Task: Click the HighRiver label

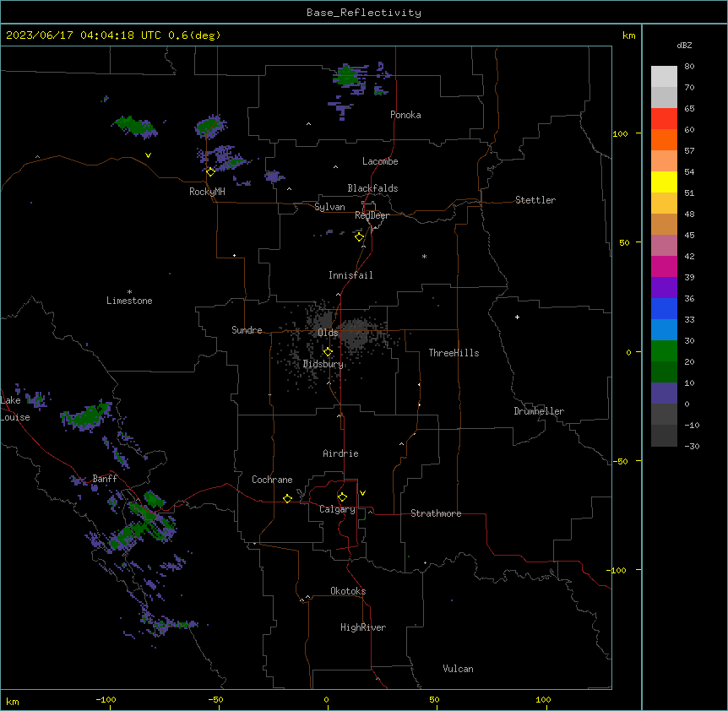Action: pyautogui.click(x=363, y=627)
